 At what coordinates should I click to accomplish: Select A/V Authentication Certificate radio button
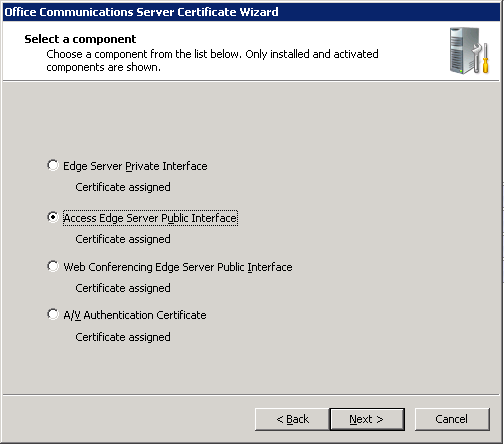(53, 314)
